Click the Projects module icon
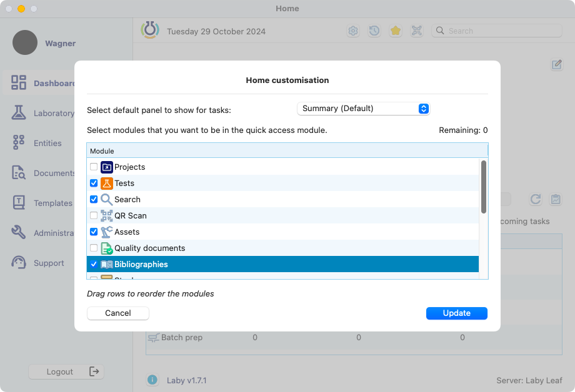Viewport: 575px width, 392px height. click(107, 167)
